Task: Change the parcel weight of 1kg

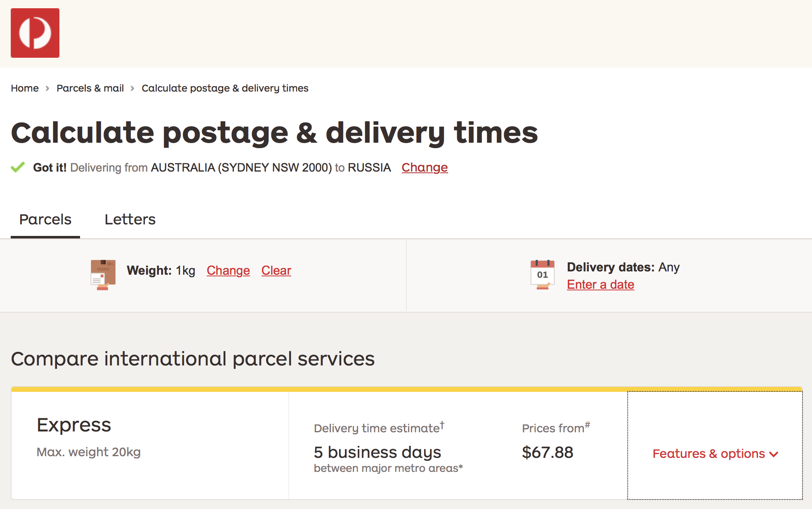Action: pyautogui.click(x=228, y=271)
